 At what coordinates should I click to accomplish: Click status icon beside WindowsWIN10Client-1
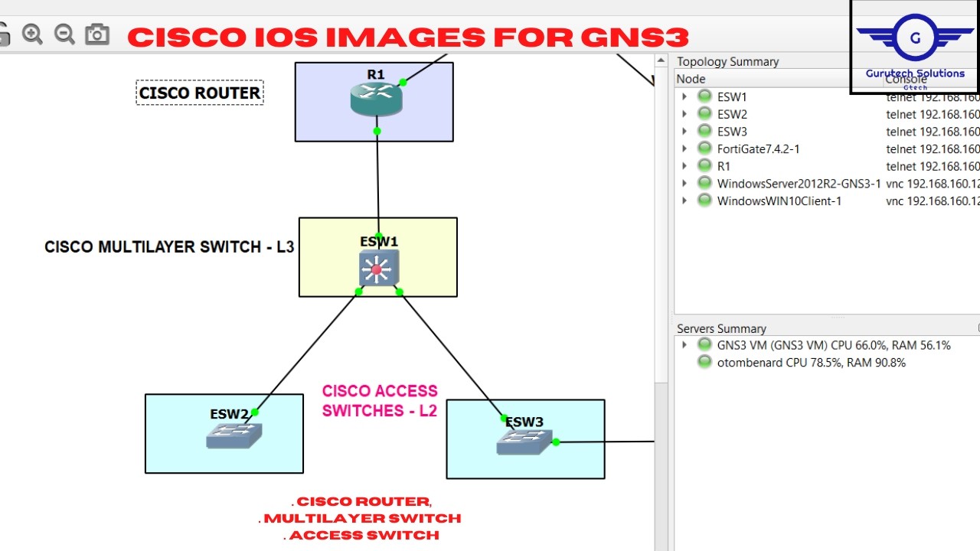click(704, 201)
